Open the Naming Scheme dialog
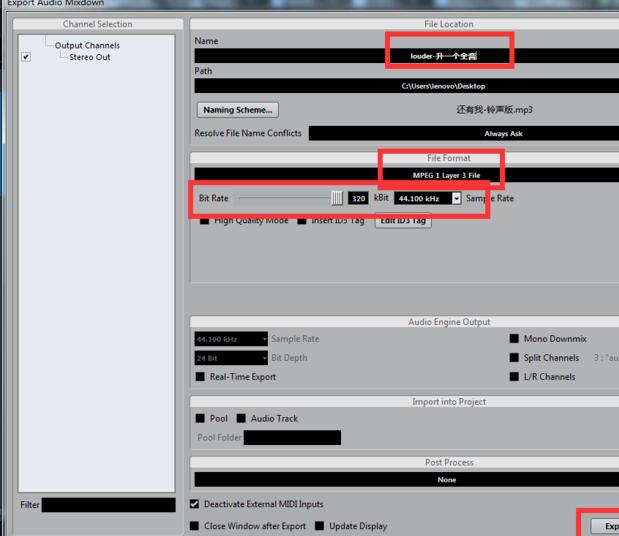Screen dimensions: 619x536 (x=238, y=110)
